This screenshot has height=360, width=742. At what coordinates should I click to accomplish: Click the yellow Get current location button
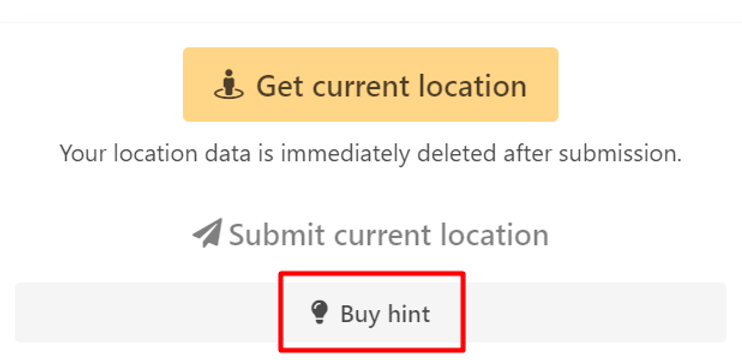coord(371,84)
